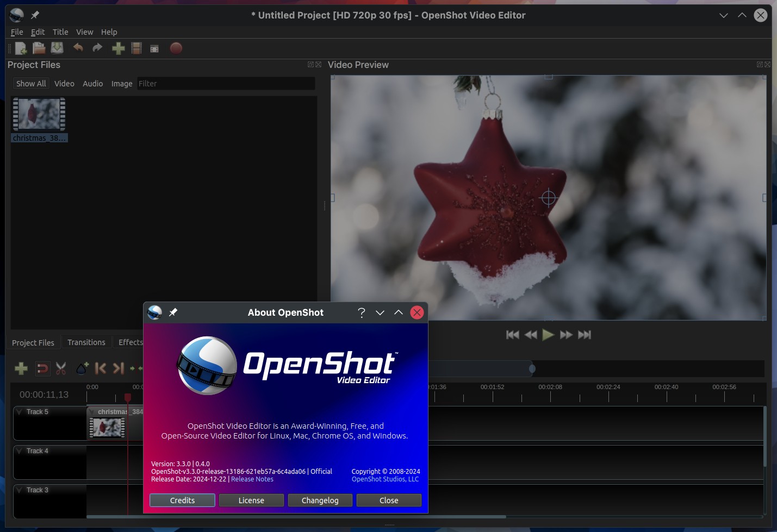Click the timeline zoom slider handle
777x532 pixels.
click(x=532, y=369)
